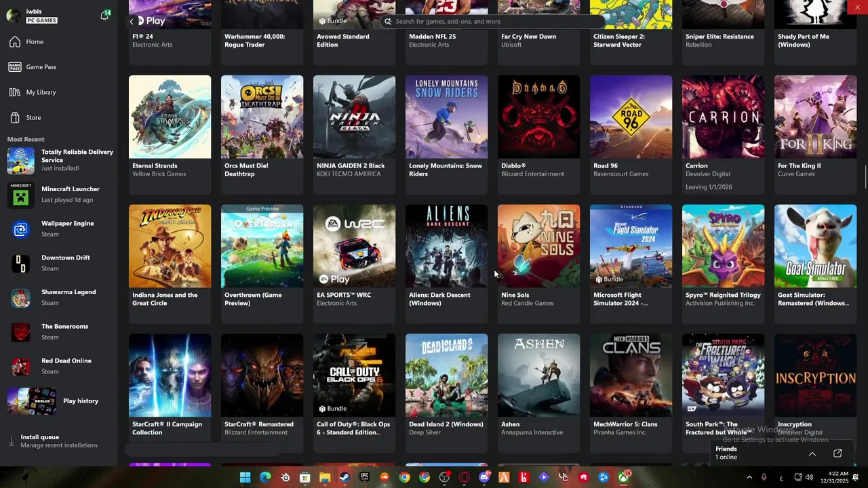Open Shawarma Legend from Most Recent
This screenshot has width=868, height=488.
(x=60, y=298)
